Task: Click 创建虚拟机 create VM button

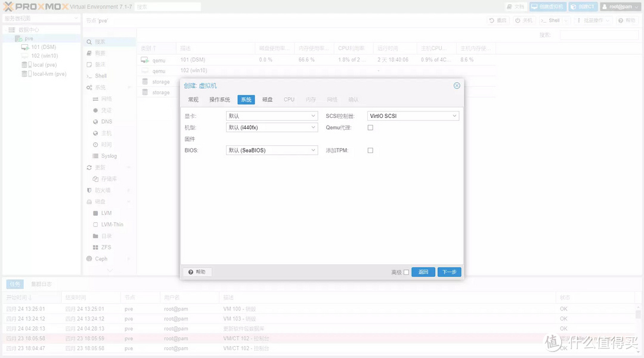Action: 548,7
